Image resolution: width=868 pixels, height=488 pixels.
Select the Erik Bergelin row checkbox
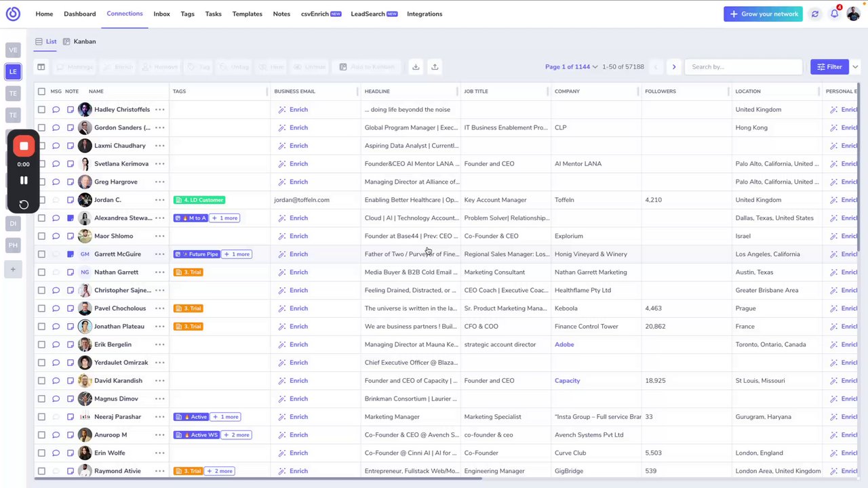[x=41, y=344]
